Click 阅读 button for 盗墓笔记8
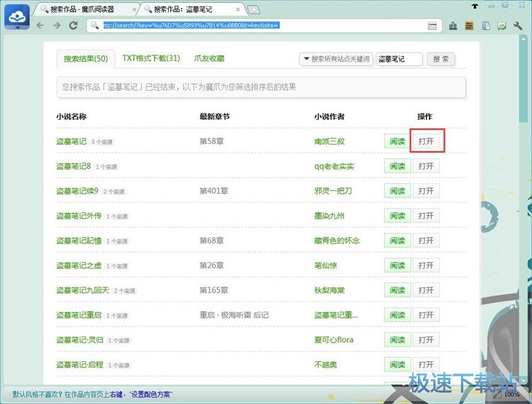The image size is (532, 404). point(397,166)
